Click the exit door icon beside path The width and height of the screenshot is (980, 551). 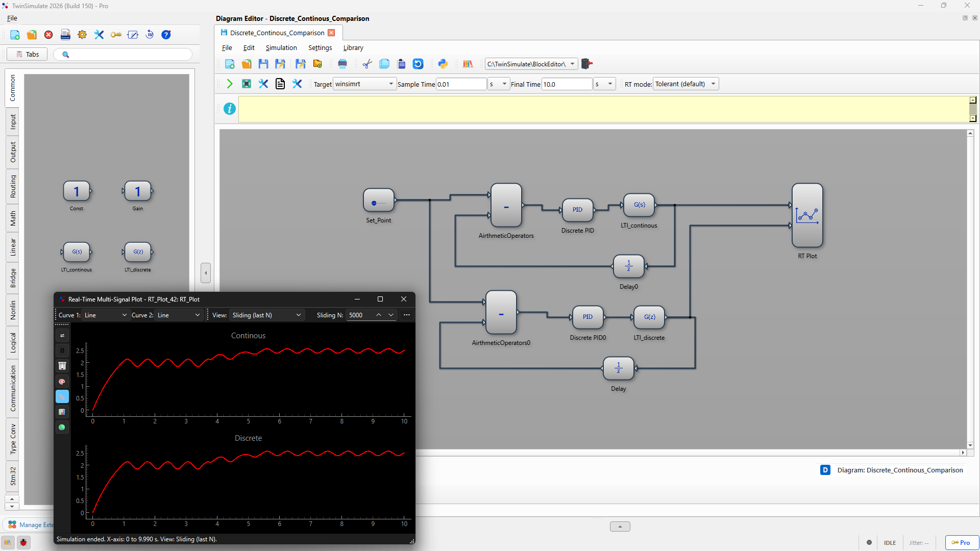pyautogui.click(x=587, y=64)
